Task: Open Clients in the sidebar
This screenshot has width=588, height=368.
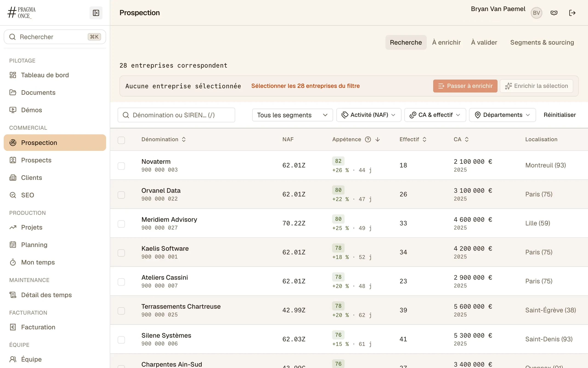Action: 55,178
